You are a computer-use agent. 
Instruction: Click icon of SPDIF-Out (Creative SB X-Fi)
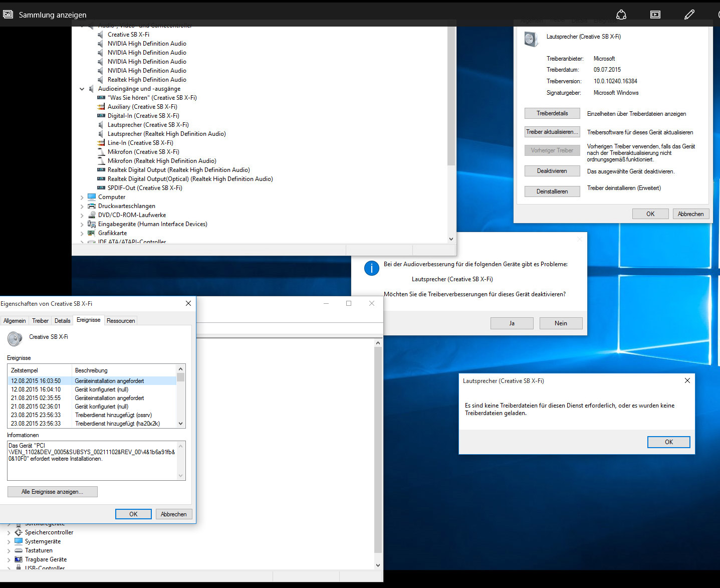[101, 188]
